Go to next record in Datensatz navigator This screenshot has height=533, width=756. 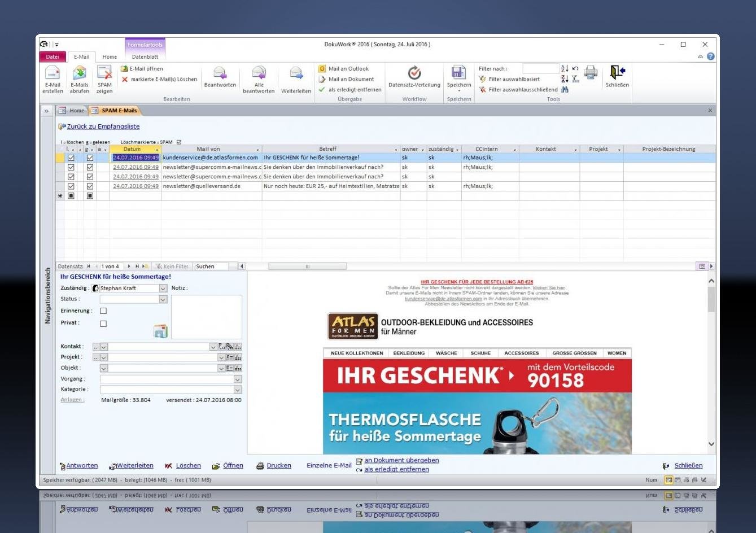[129, 266]
